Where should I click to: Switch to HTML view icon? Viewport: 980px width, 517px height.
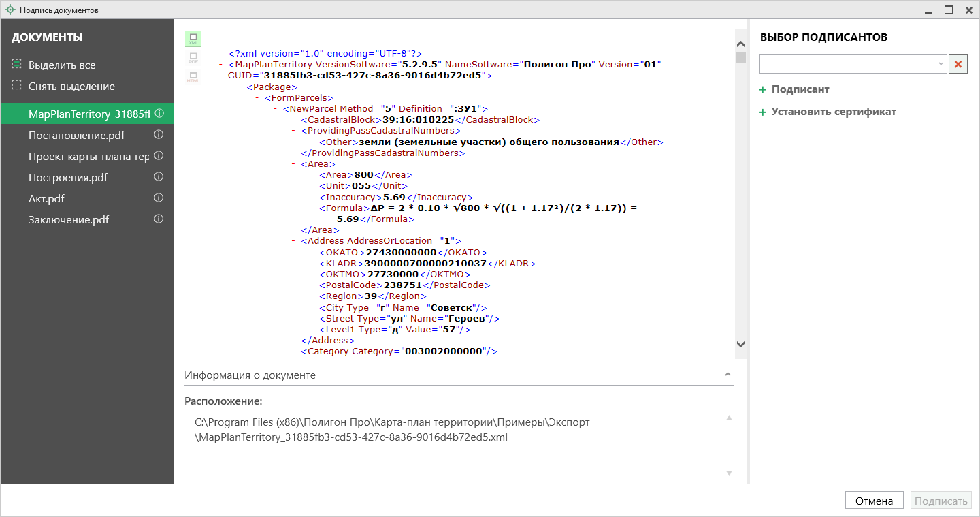[x=193, y=77]
